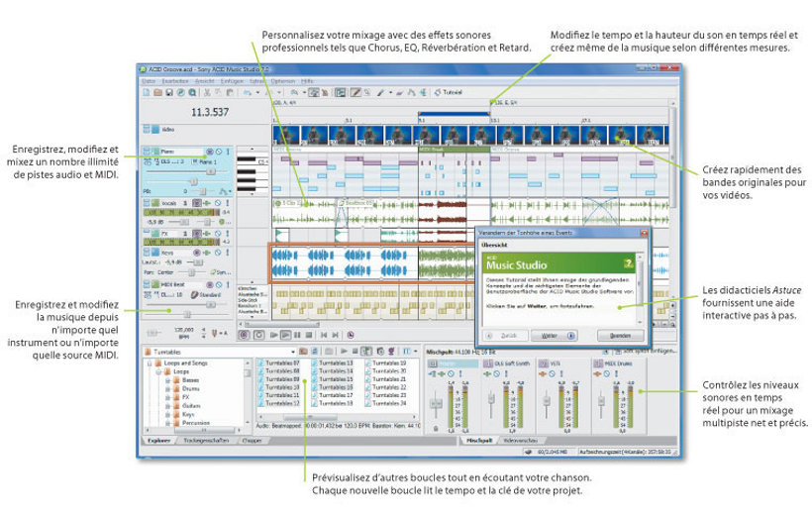Click the help question mark in tutorial banner
This screenshot has width=812, height=519.
click(x=629, y=263)
